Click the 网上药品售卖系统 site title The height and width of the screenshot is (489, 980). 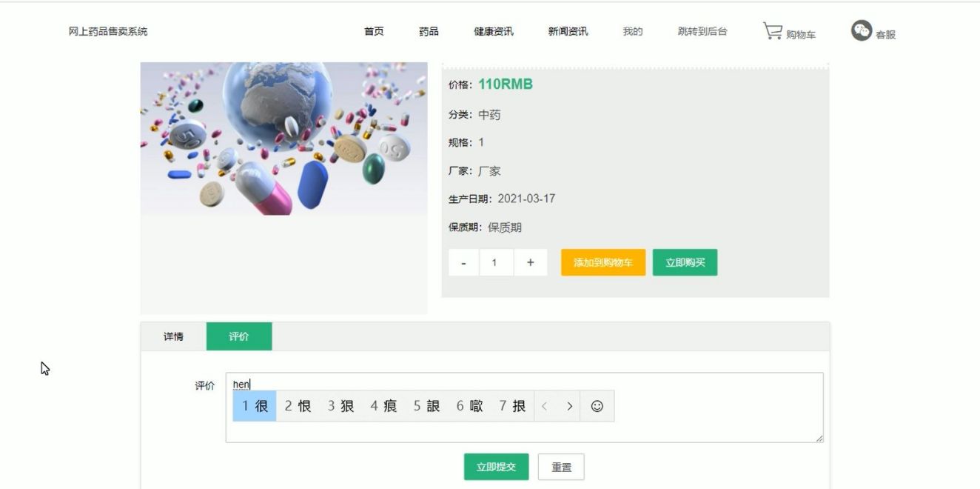[108, 31]
